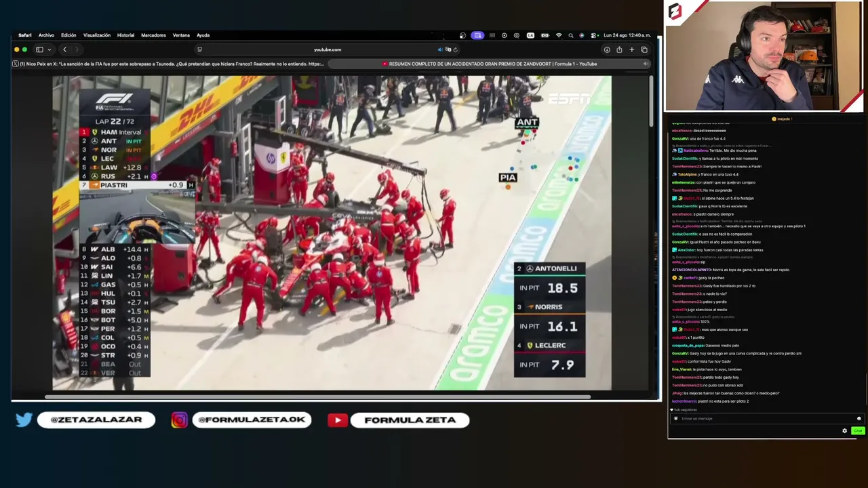868x488 pixels.
Task: Click the 'mejede 1' pinned chat header
Action: [783, 119]
